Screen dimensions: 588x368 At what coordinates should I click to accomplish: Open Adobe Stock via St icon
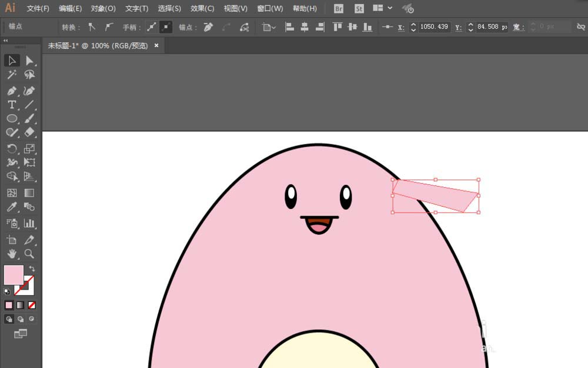(x=359, y=9)
